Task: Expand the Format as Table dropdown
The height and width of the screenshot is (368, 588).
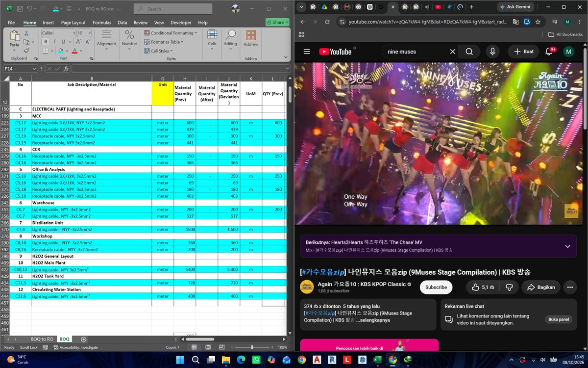Action: click(x=164, y=42)
